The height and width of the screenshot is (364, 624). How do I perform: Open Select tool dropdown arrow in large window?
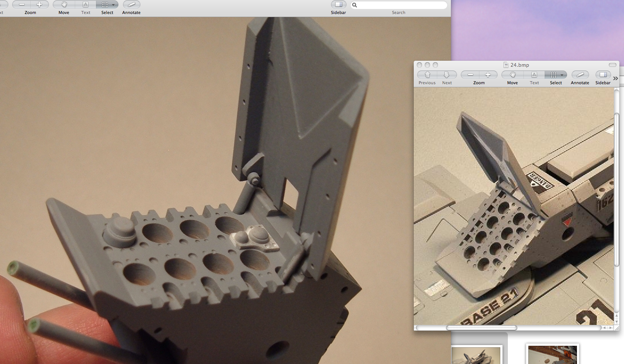click(113, 5)
